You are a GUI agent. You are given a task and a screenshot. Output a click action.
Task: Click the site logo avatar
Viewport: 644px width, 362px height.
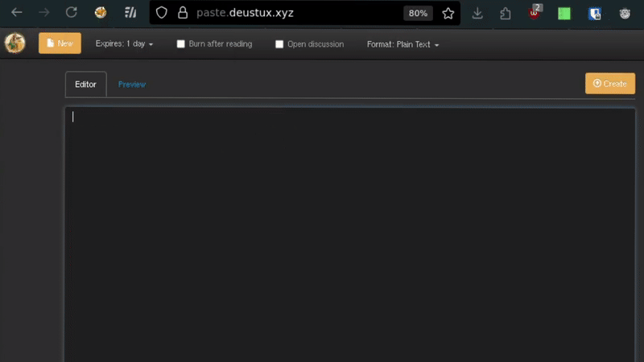(x=14, y=43)
